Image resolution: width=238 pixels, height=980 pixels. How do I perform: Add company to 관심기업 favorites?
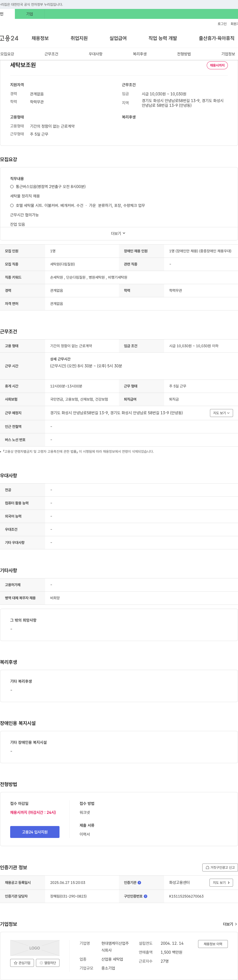pos(22,963)
